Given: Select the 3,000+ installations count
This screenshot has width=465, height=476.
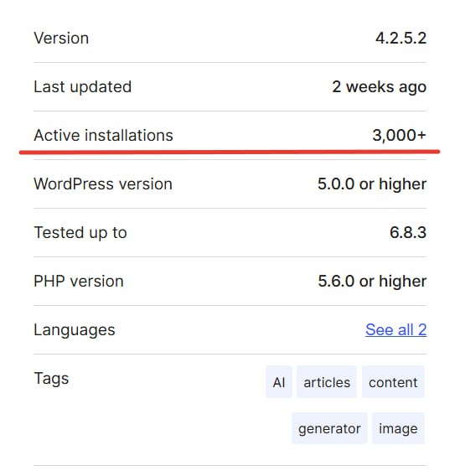Looking at the screenshot, I should click(x=400, y=136).
